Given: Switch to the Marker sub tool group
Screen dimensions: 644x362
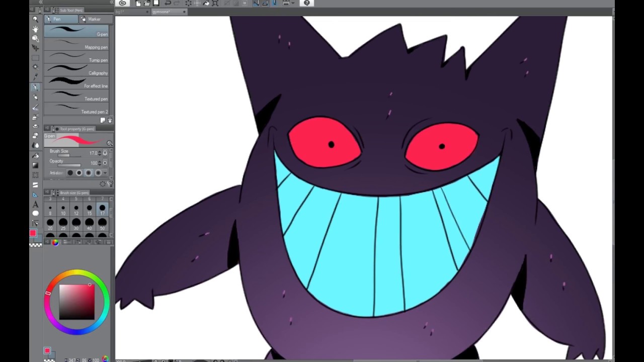Looking at the screenshot, I should (96, 19).
